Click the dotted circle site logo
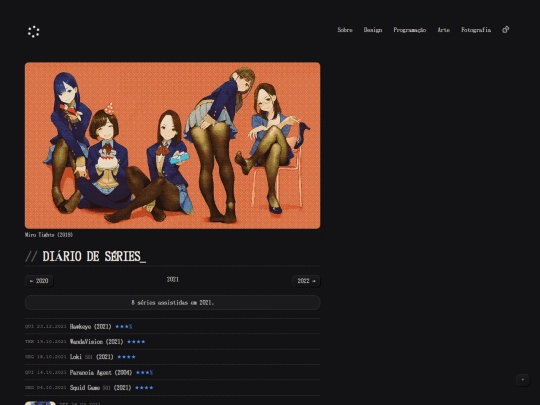The height and width of the screenshot is (405, 540). coord(33,32)
